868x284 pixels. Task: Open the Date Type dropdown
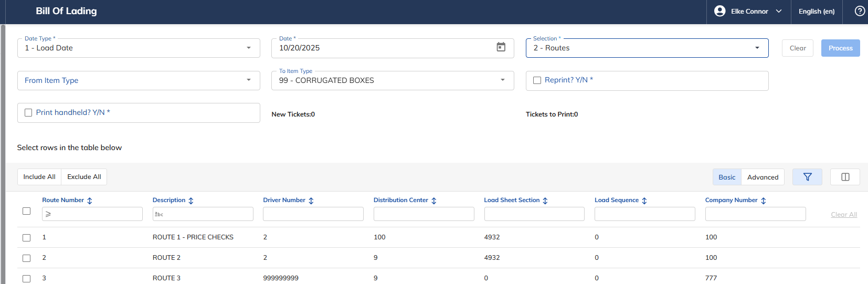click(139, 48)
